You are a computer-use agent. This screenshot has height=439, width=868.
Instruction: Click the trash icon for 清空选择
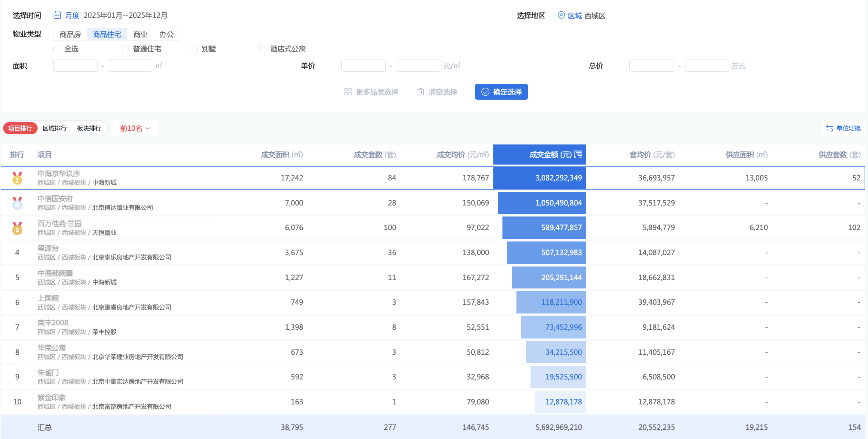point(421,92)
